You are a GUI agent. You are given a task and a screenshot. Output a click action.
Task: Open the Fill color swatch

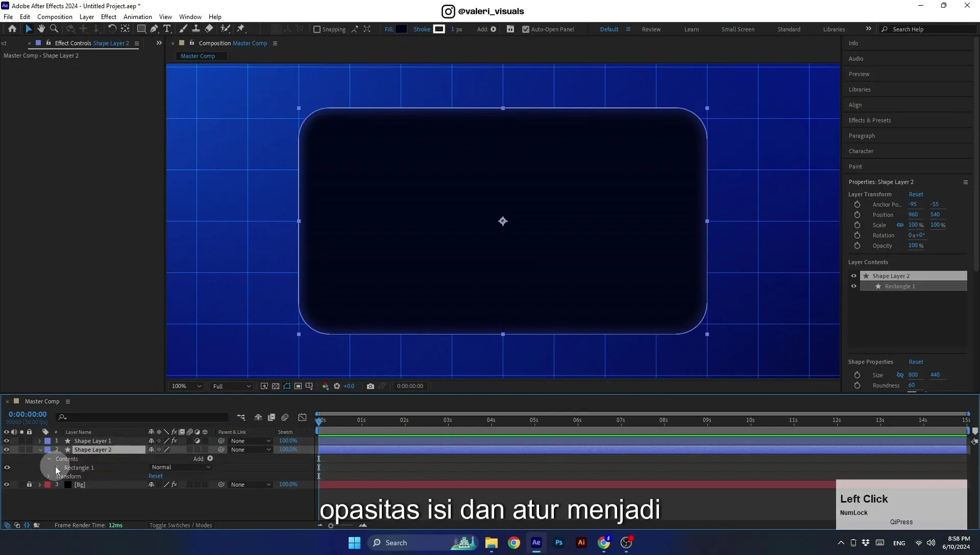pyautogui.click(x=401, y=29)
